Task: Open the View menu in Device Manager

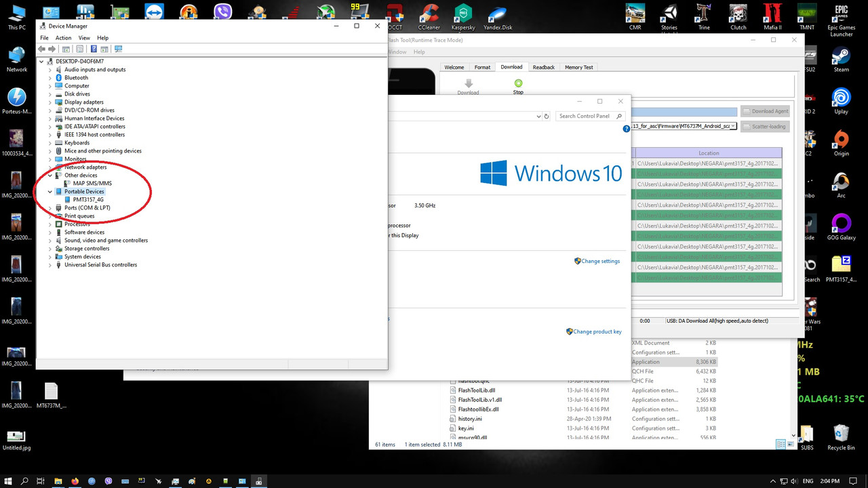Action: 84,38
